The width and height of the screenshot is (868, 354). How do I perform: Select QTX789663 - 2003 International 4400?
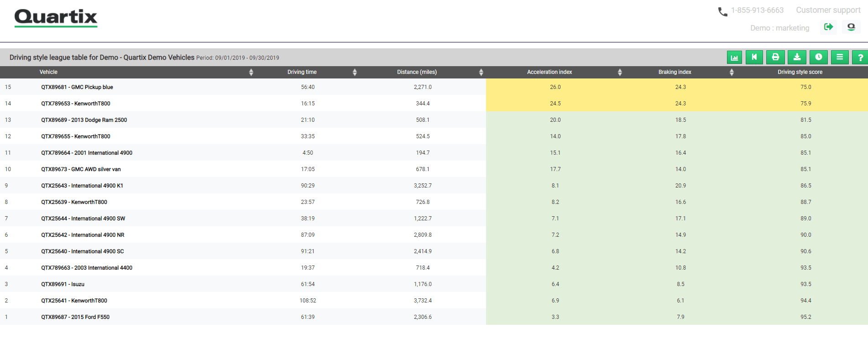87,268
